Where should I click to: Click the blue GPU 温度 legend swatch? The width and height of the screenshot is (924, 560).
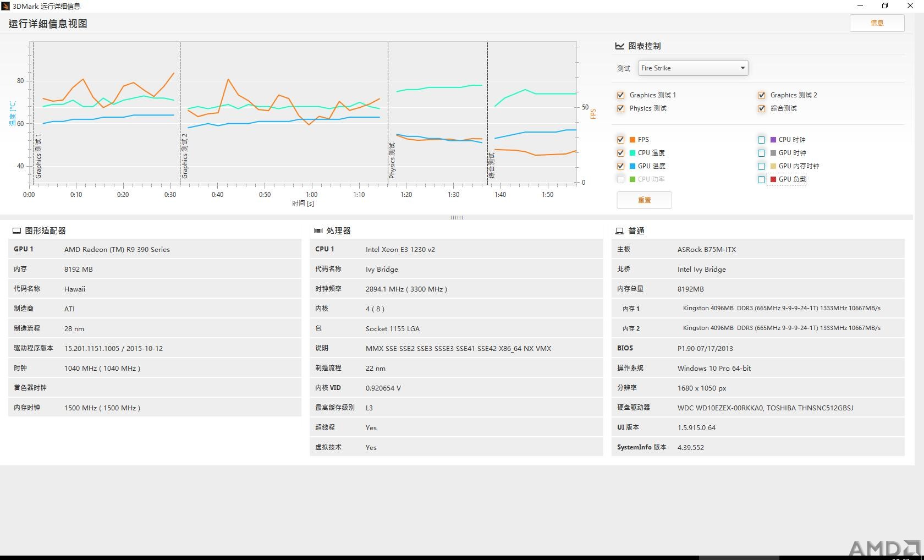tap(632, 166)
